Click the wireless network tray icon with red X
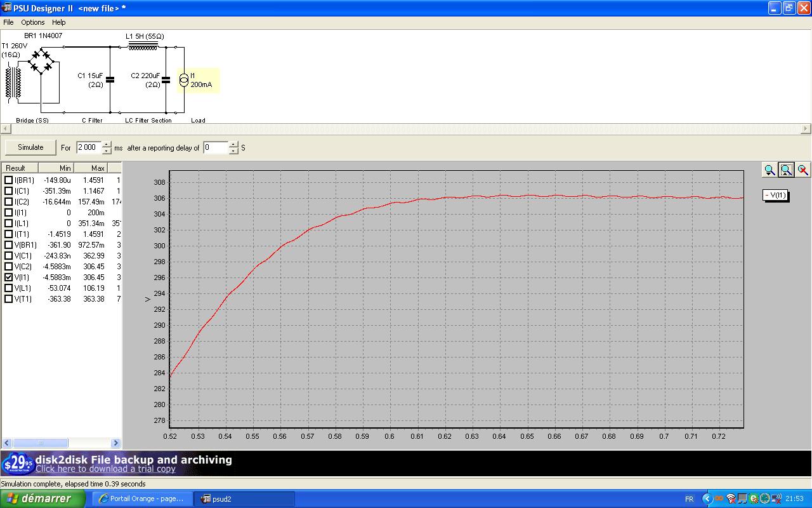Image resolution: width=812 pixels, height=508 pixels. [731, 499]
